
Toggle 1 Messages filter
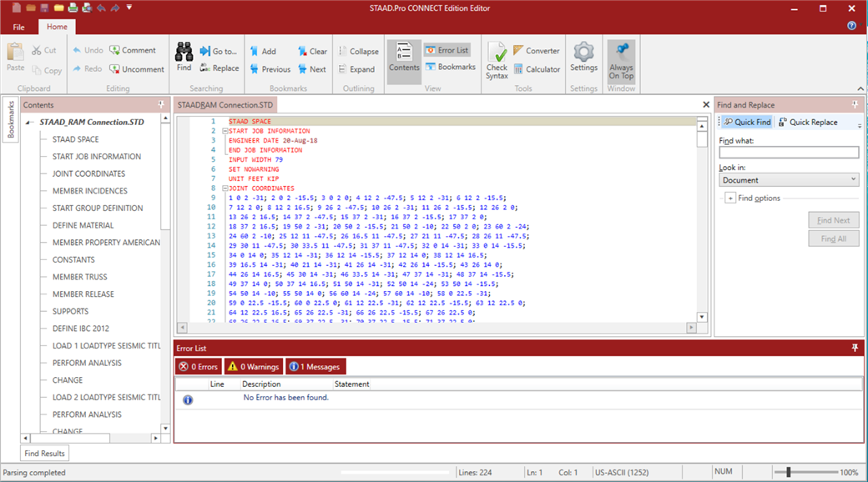coord(315,366)
